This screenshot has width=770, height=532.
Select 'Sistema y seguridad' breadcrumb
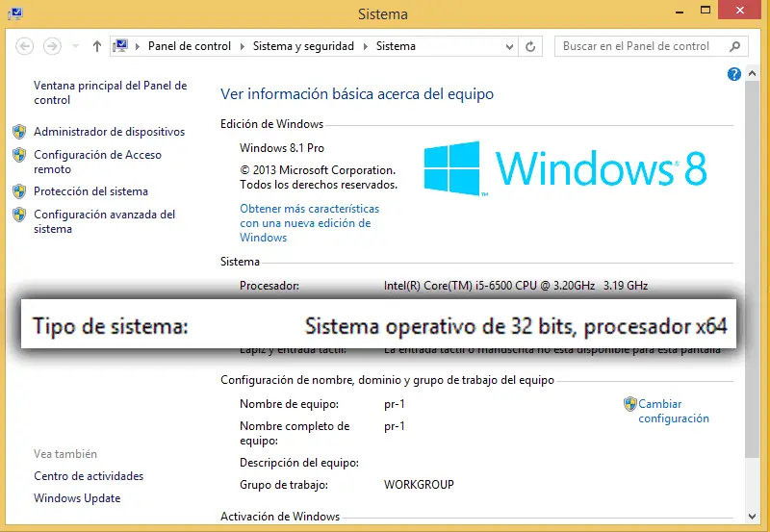click(x=303, y=46)
